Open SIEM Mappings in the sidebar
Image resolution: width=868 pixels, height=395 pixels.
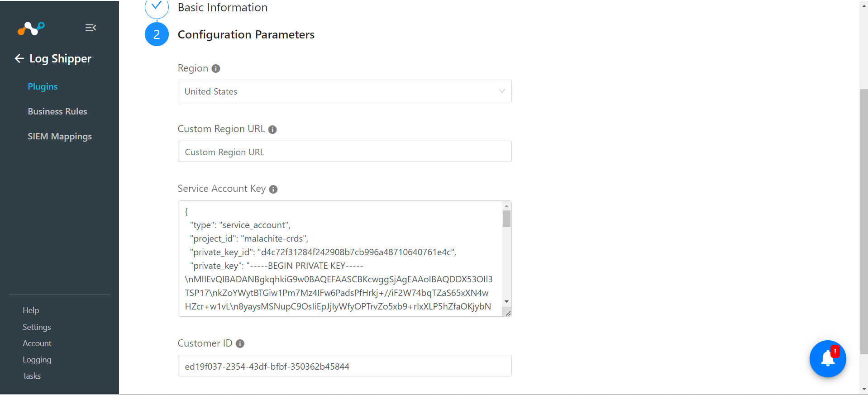click(x=60, y=136)
